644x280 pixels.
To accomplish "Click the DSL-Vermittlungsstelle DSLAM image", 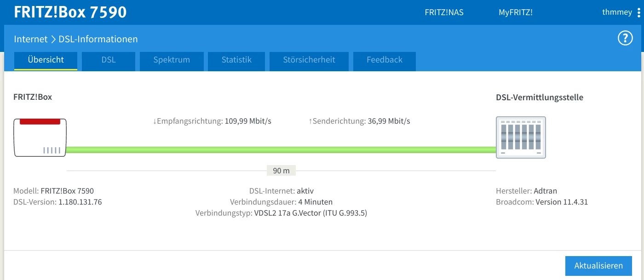I will click(x=521, y=137).
